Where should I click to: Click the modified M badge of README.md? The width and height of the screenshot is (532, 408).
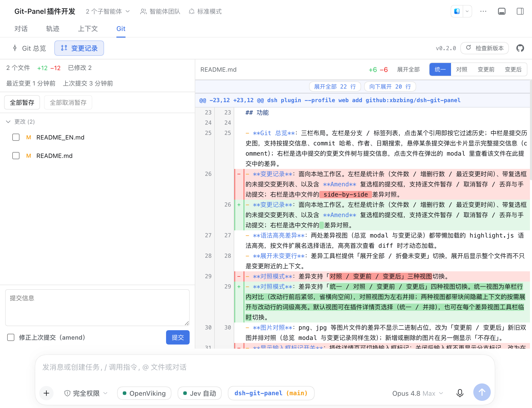29,156
